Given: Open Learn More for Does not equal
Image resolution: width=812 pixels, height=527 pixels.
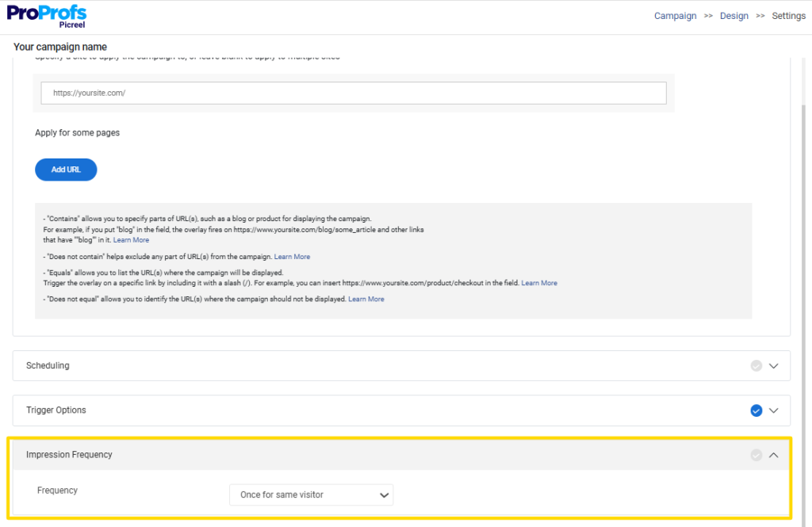Looking at the screenshot, I should pos(366,299).
